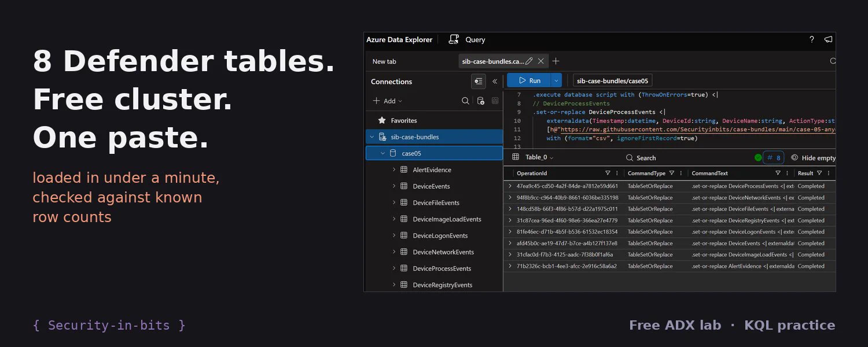Click the row count badge showing 8

774,157
